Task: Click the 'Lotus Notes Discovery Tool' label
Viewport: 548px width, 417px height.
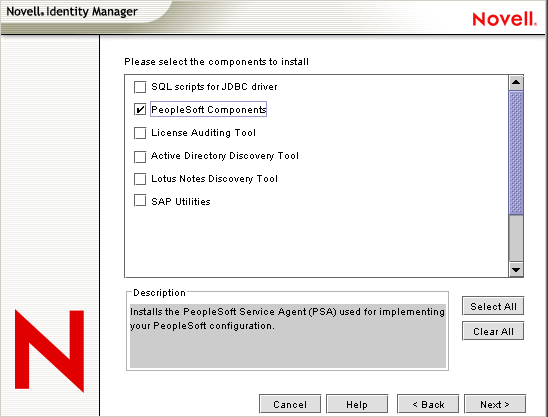Action: [x=214, y=179]
